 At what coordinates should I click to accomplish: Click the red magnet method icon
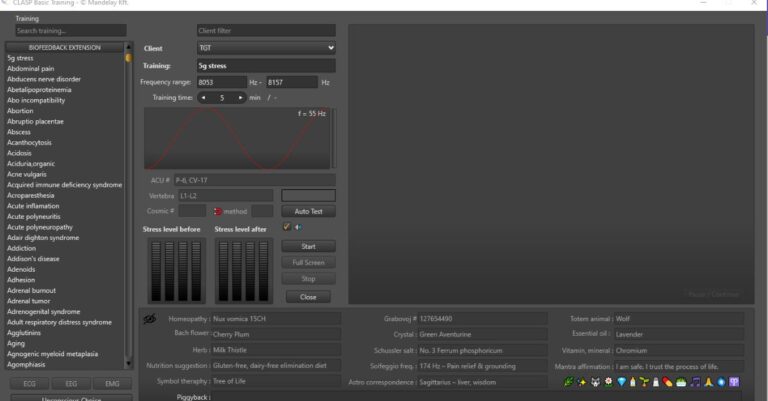pyautogui.click(x=218, y=212)
